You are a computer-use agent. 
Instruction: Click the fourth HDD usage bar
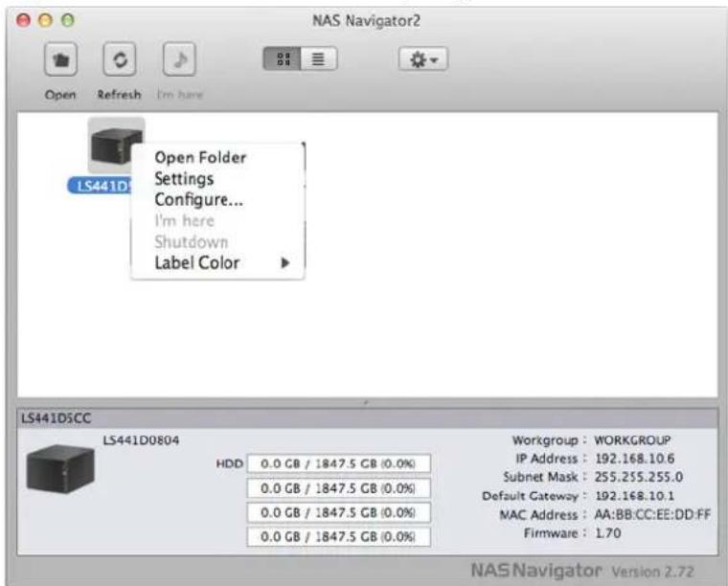click(338, 537)
